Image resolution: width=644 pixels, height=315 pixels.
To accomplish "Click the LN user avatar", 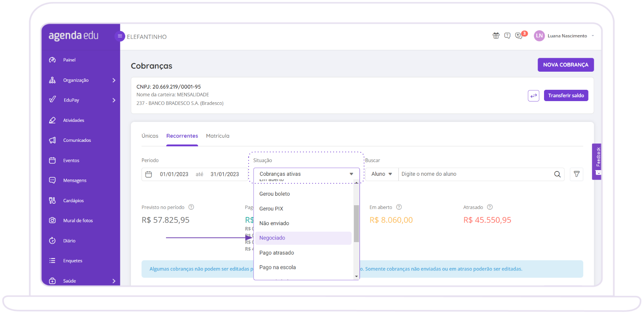I will click(539, 36).
